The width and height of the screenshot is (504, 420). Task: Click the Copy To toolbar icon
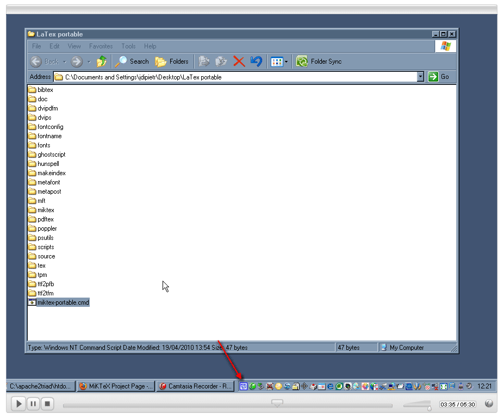click(x=221, y=61)
